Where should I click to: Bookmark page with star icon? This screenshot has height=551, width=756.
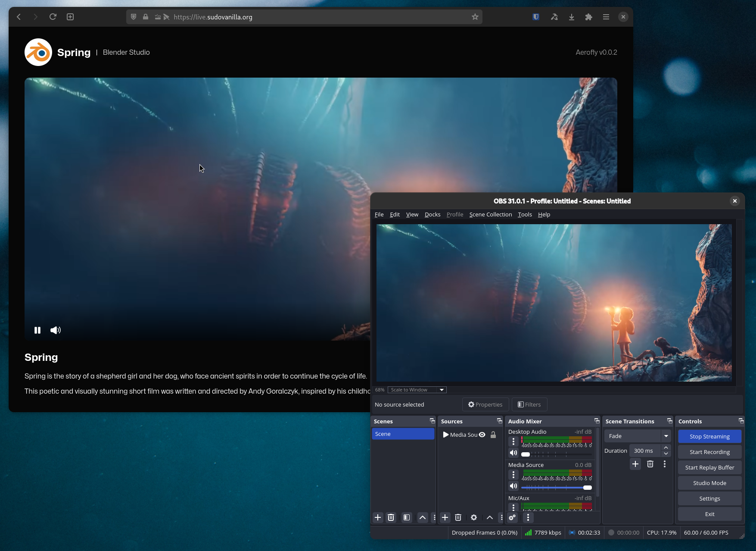click(x=475, y=17)
